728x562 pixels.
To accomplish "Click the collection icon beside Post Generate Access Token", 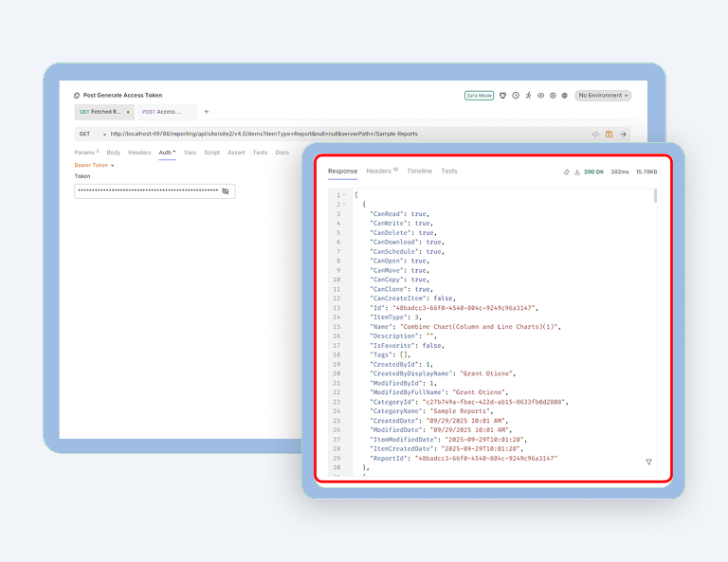I will click(x=77, y=96).
